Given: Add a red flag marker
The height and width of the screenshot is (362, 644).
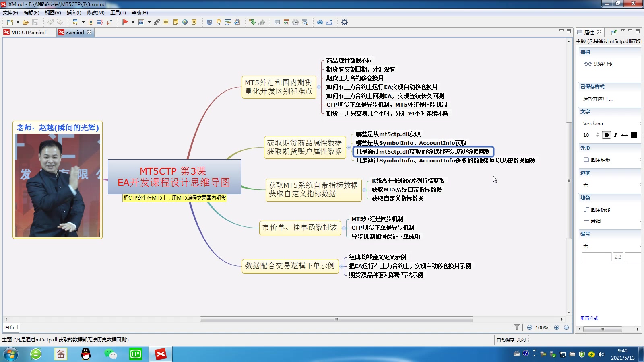Looking at the screenshot, I should (125, 22).
